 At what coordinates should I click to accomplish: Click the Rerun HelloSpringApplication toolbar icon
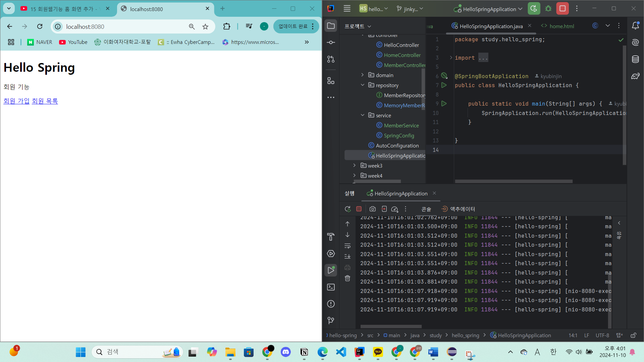[534, 9]
